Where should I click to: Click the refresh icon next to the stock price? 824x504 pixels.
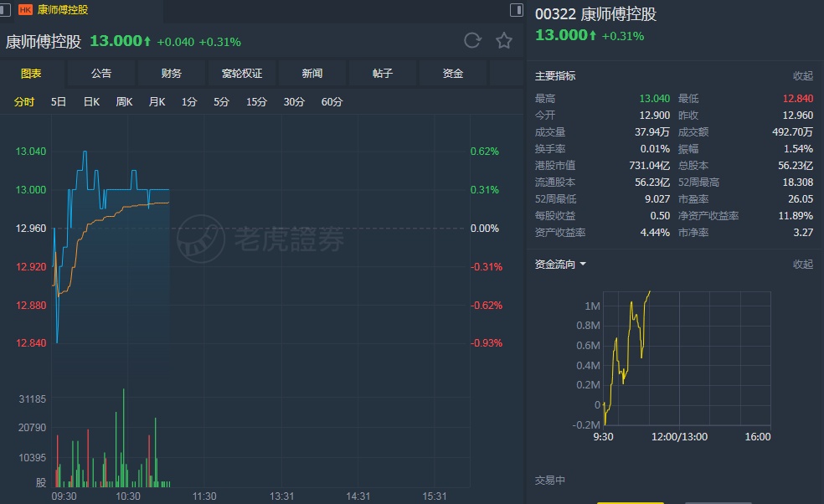coord(472,40)
